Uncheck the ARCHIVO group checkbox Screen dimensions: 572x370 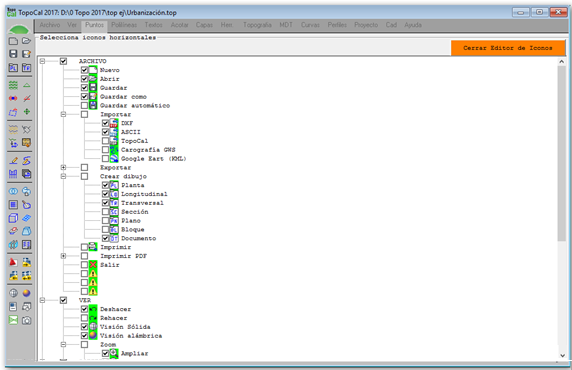coord(63,61)
